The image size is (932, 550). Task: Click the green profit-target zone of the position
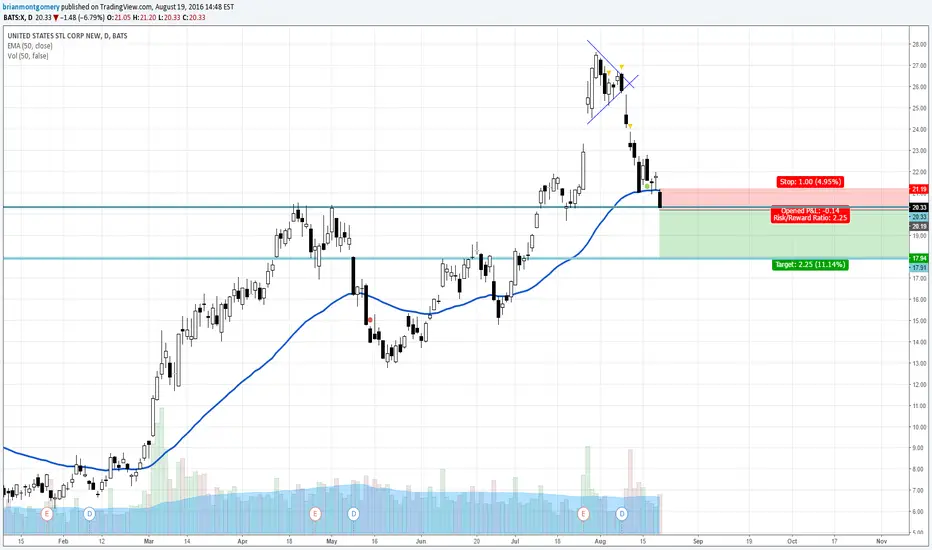[784, 233]
